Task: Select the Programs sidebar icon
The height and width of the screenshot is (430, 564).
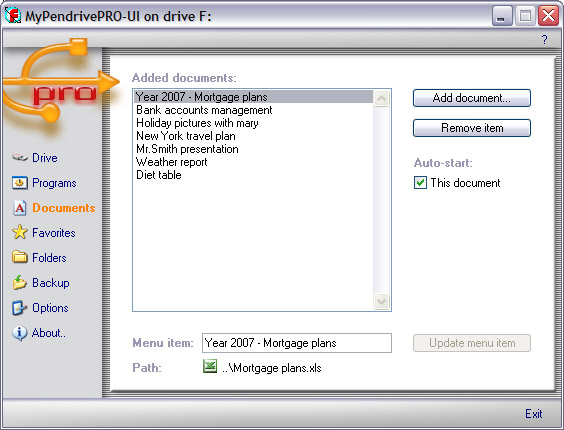Action: [x=19, y=183]
